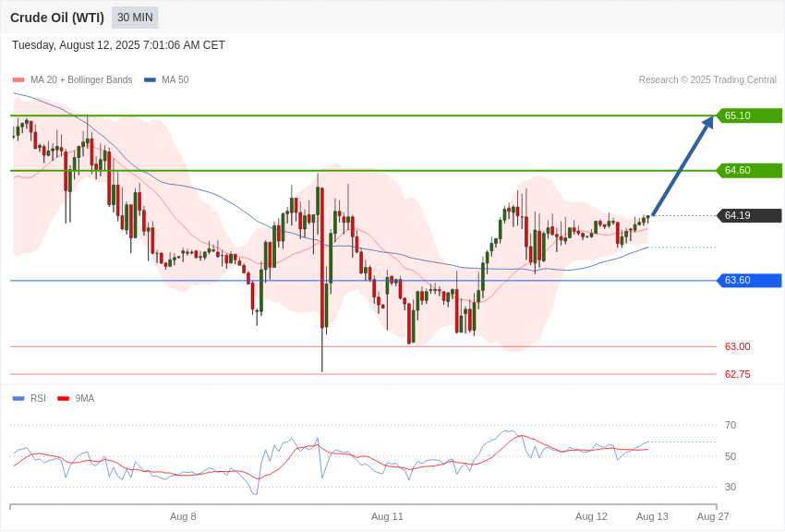The image size is (785, 532).
Task: Click the Research © 2025 Trading Central credit
Action: coord(707,79)
